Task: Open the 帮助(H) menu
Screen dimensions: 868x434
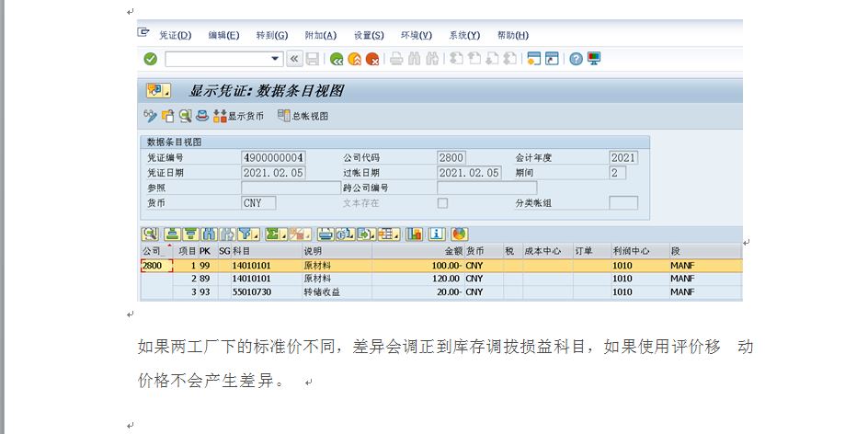Action: pyautogui.click(x=512, y=35)
